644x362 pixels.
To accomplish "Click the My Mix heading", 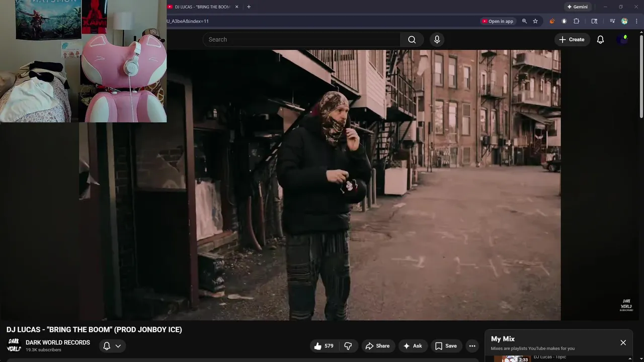I will click(503, 339).
